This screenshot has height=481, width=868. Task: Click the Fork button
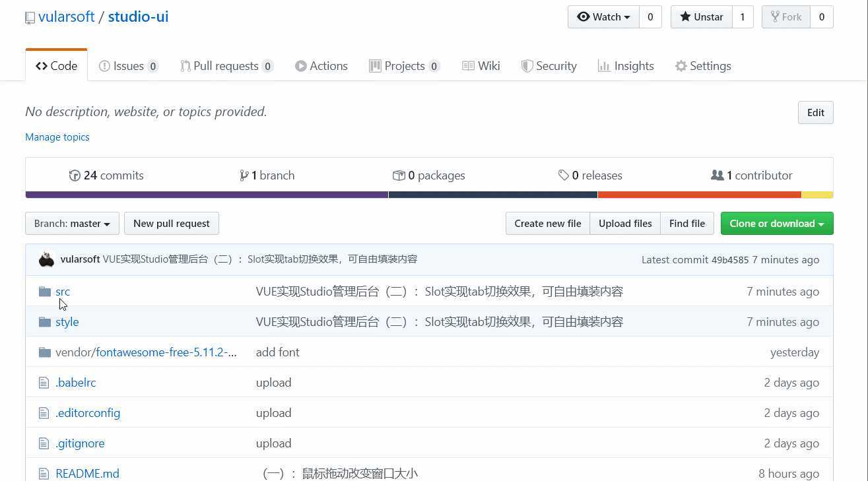(785, 17)
